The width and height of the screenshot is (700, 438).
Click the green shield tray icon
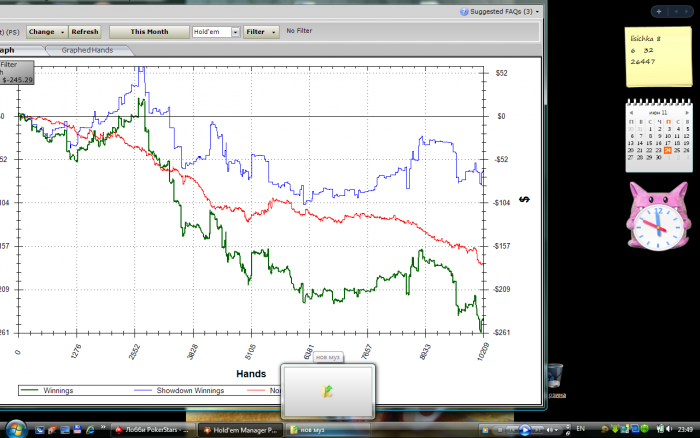pyautogui.click(x=644, y=429)
